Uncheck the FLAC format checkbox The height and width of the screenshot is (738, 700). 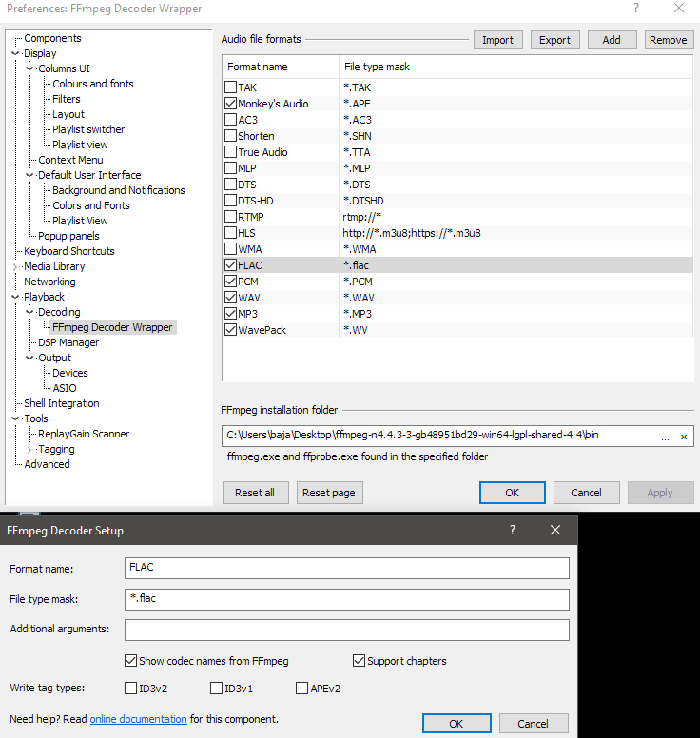[x=231, y=265]
